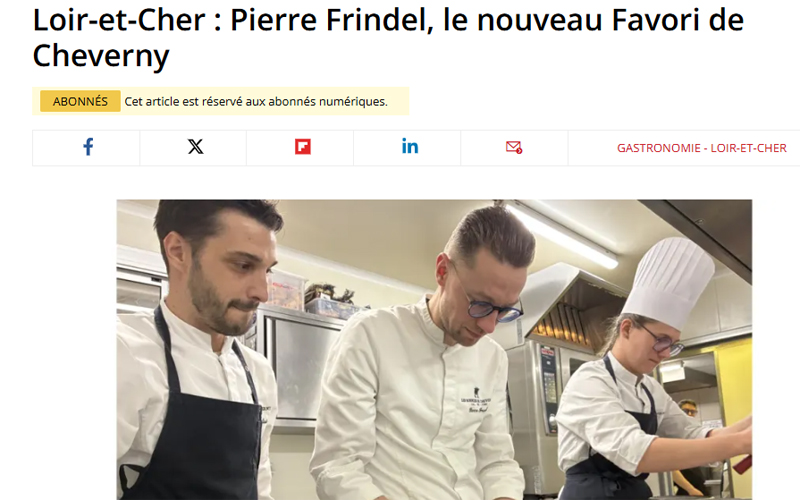
Task: Click the round glasses of the center chef
Action: click(492, 309)
